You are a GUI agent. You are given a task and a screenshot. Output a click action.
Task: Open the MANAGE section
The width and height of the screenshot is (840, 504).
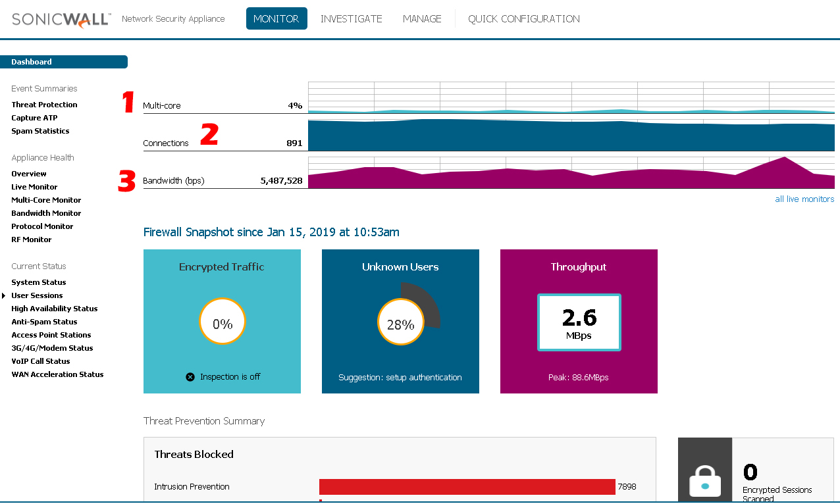point(422,18)
